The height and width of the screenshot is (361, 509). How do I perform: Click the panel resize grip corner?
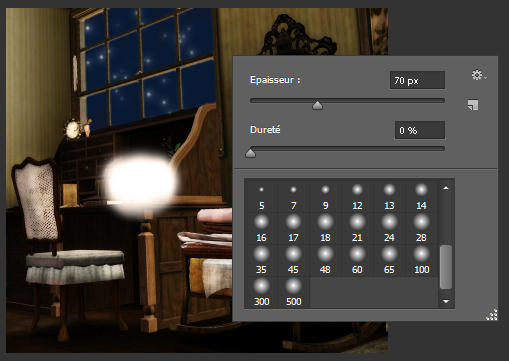pos(492,315)
